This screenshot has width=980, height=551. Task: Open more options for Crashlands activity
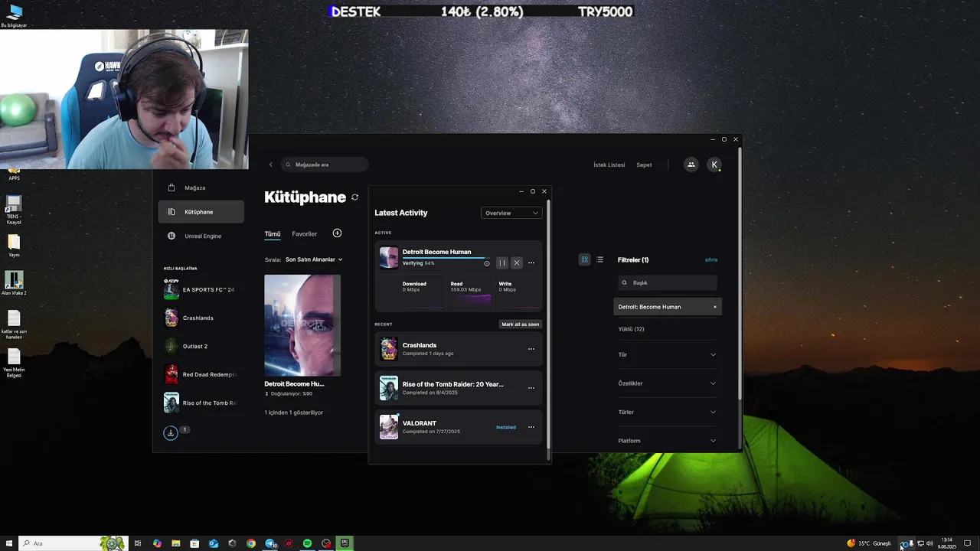[531, 349]
